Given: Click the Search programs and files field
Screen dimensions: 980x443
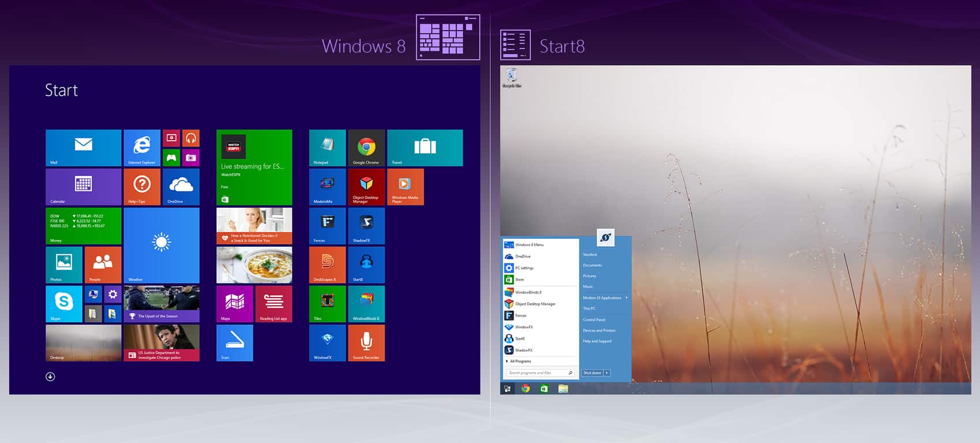Looking at the screenshot, I should click(x=540, y=373).
